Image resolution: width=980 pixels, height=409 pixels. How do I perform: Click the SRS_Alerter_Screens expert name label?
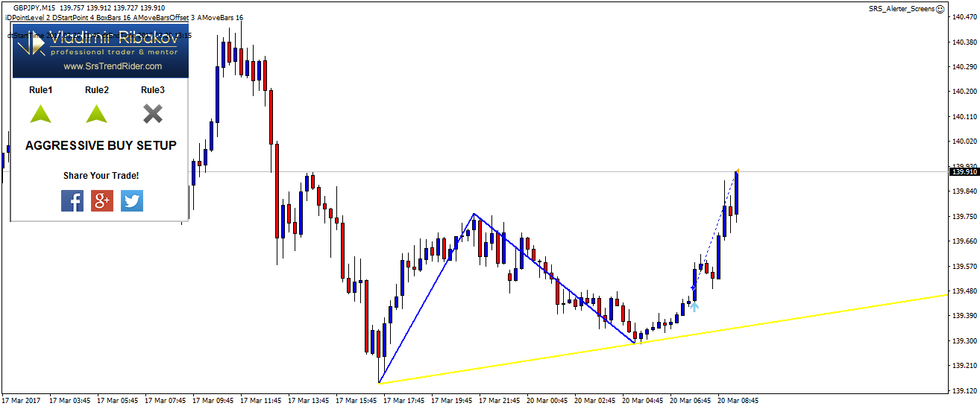[x=901, y=9]
